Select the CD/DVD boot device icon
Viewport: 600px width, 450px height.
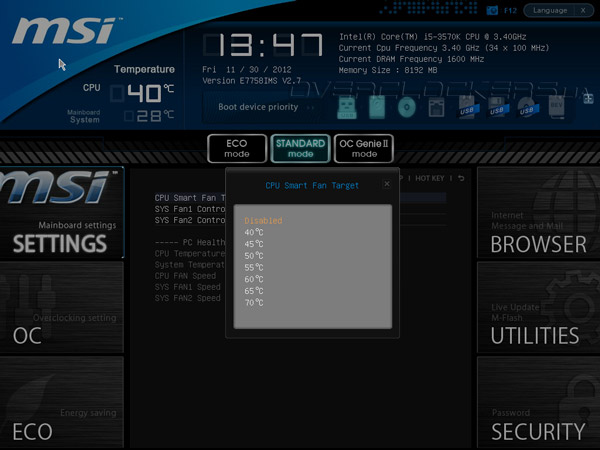(407, 107)
